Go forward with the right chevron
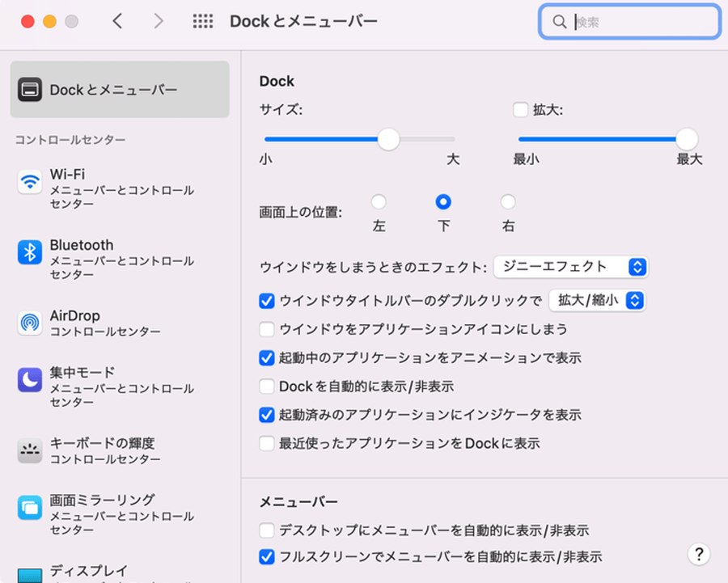Image resolution: width=728 pixels, height=583 pixels. point(159,21)
